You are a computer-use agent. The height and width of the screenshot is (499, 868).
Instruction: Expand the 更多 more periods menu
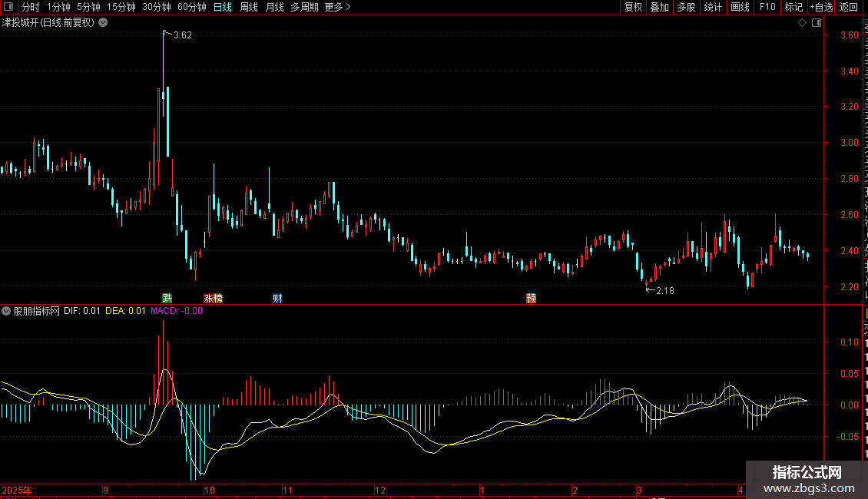click(338, 7)
